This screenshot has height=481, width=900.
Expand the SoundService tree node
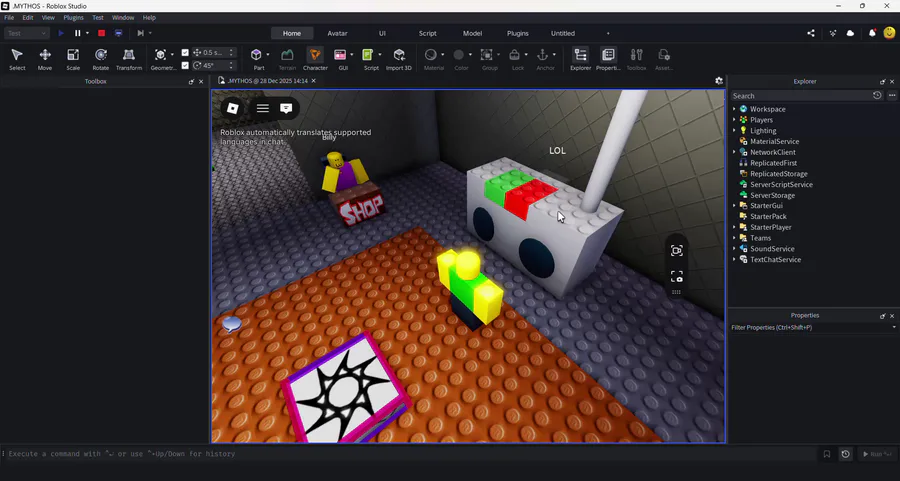pyautogui.click(x=734, y=249)
